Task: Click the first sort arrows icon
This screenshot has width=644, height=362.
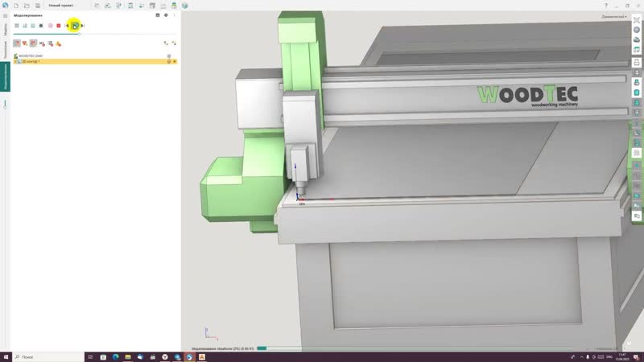Action: [x=166, y=43]
